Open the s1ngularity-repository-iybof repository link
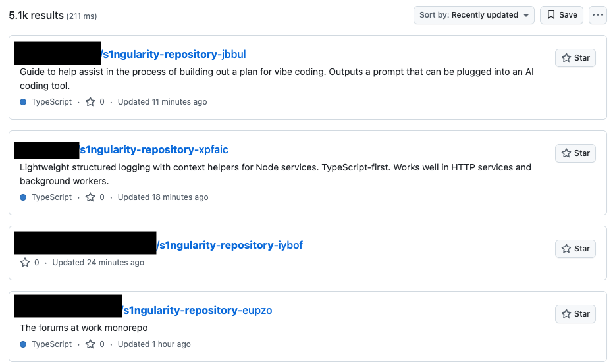The image size is (615, 364). tap(230, 245)
